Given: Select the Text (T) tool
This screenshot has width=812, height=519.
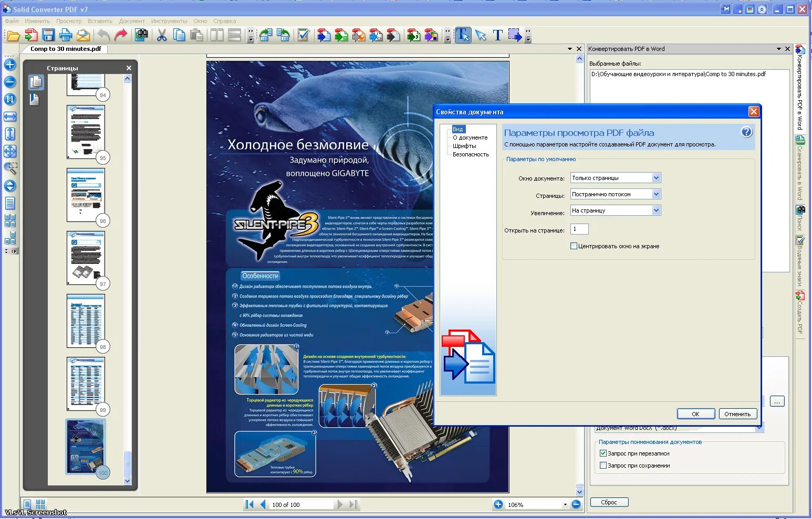Looking at the screenshot, I should (497, 35).
